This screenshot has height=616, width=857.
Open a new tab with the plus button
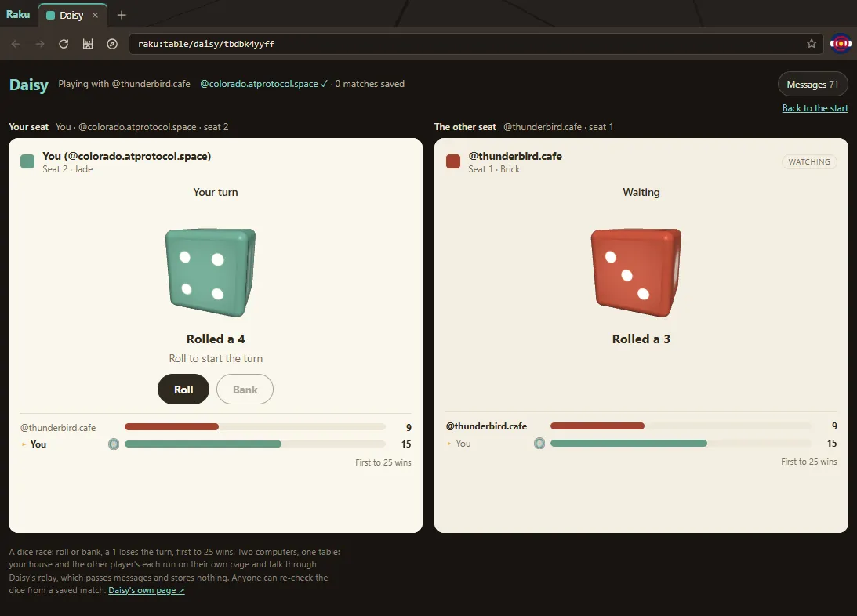pyautogui.click(x=122, y=16)
